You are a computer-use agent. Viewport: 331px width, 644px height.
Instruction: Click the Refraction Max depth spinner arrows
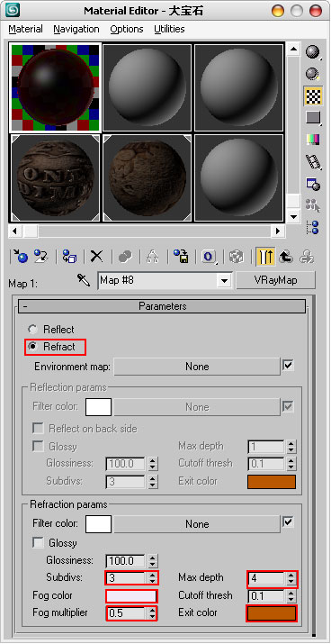click(291, 578)
